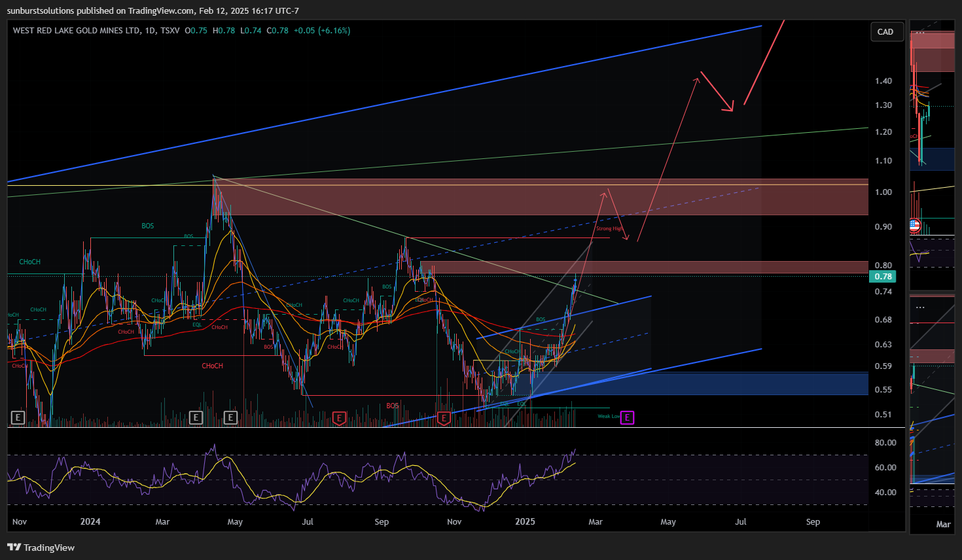Click the 60.00 RSI axis label
The height and width of the screenshot is (560, 962).
click(x=885, y=467)
